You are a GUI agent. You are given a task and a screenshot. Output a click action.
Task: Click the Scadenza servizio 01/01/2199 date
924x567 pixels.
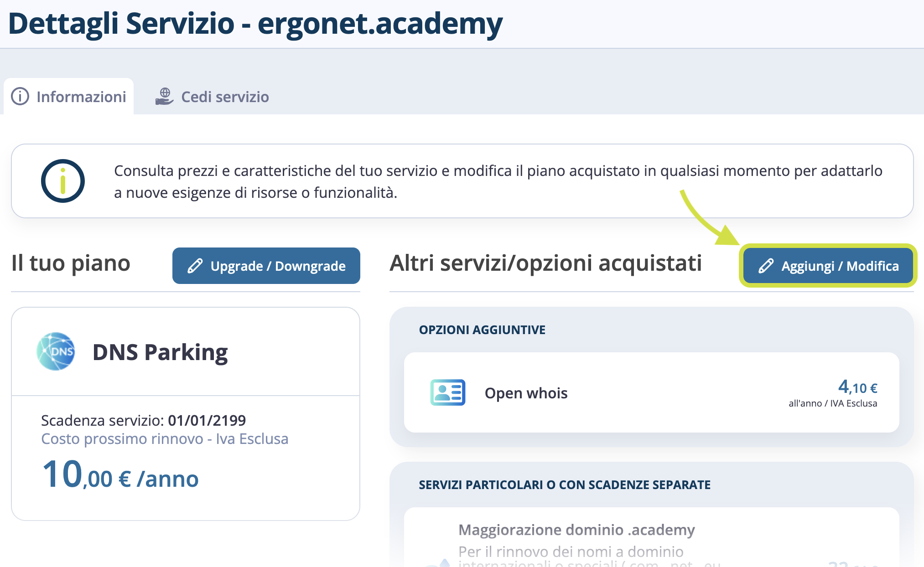(x=207, y=420)
